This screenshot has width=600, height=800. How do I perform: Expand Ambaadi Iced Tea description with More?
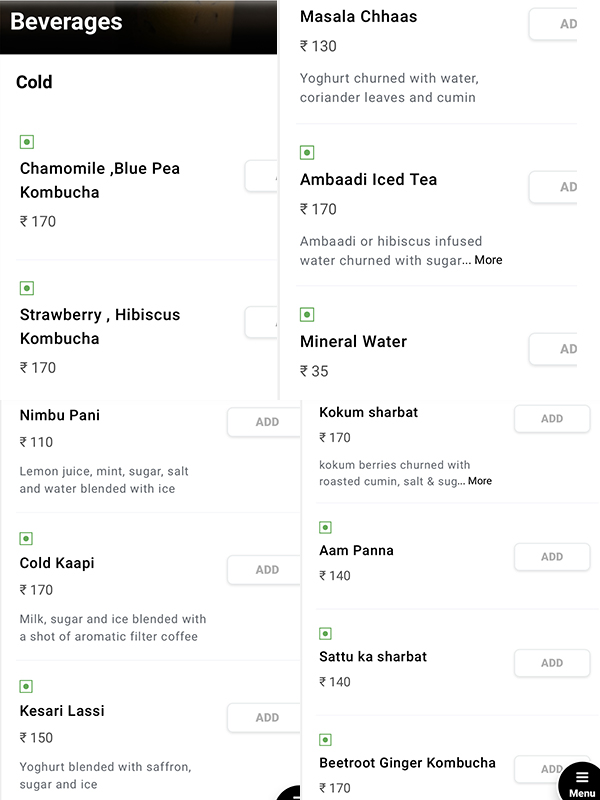click(x=488, y=260)
